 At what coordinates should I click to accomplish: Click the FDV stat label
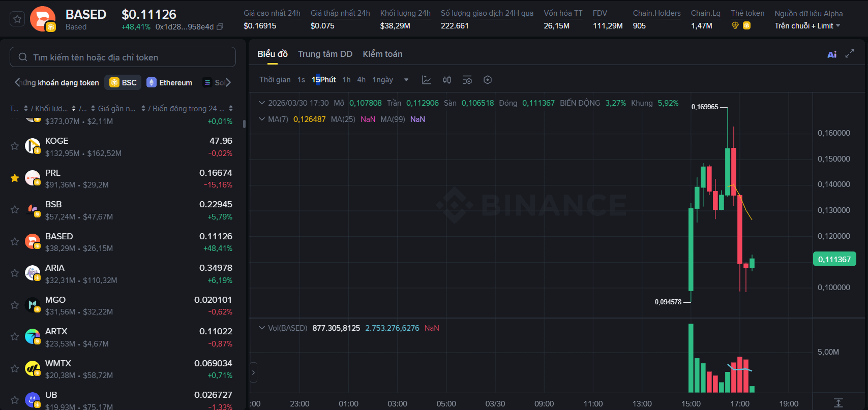pos(600,13)
